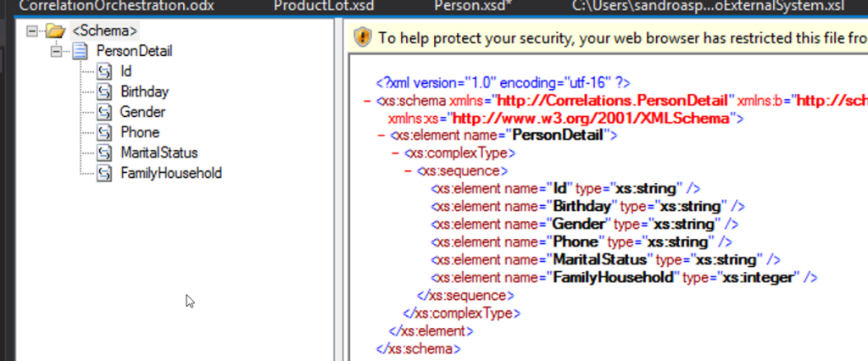This screenshot has width=868, height=361.
Task: Click the MaritalStatus field element icon
Action: 104,153
